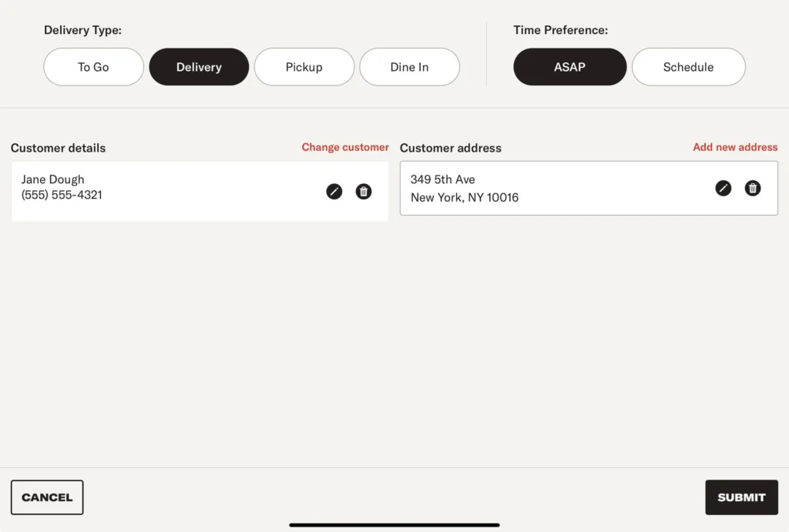789x532 pixels.
Task: Add new address for the customer
Action: [x=735, y=147]
